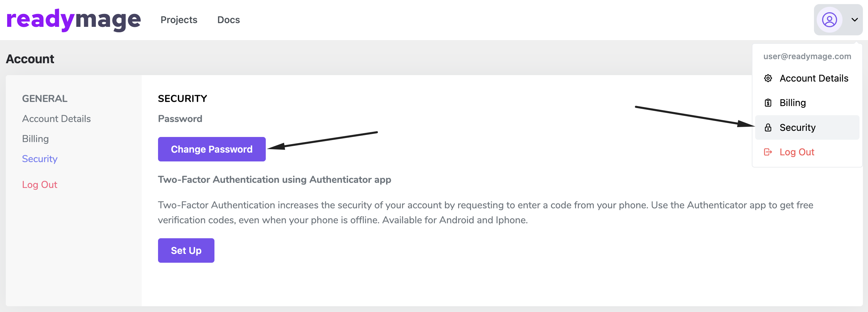Open Docs in the top navigation
Image resolution: width=868 pixels, height=312 pixels.
[228, 20]
